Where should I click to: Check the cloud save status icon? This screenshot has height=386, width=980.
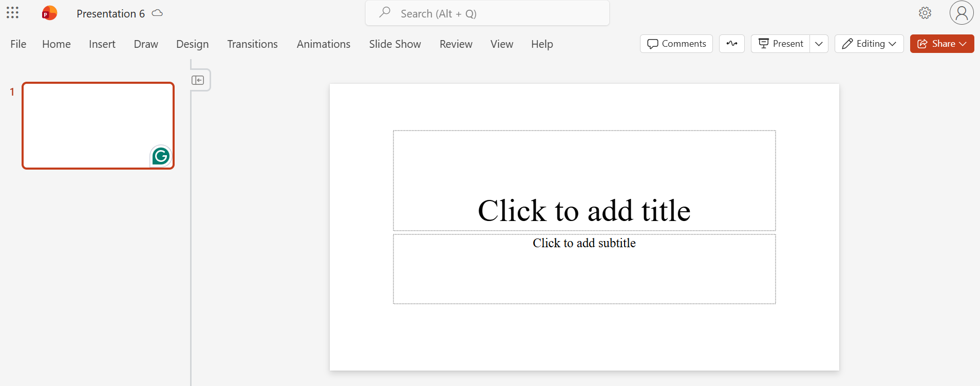tap(158, 13)
